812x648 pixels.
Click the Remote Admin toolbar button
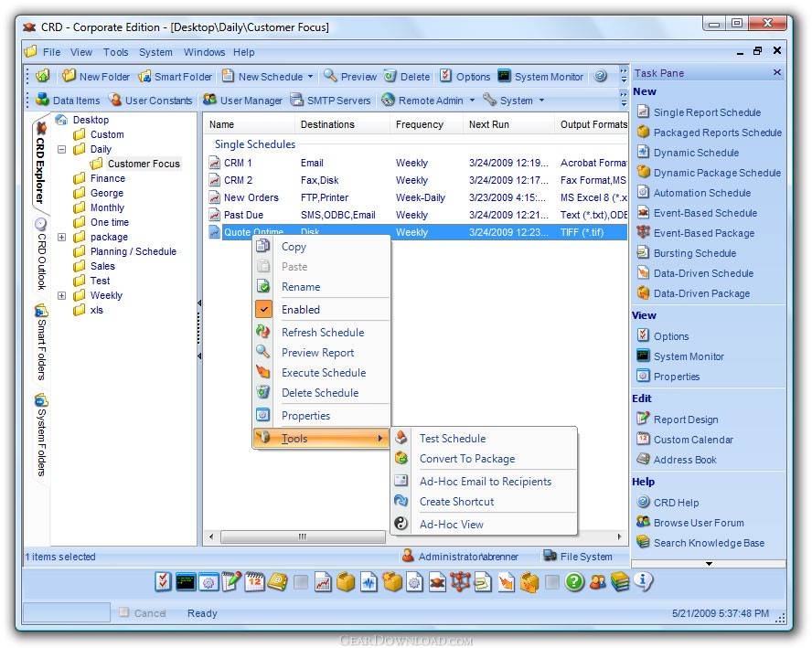coord(422,100)
